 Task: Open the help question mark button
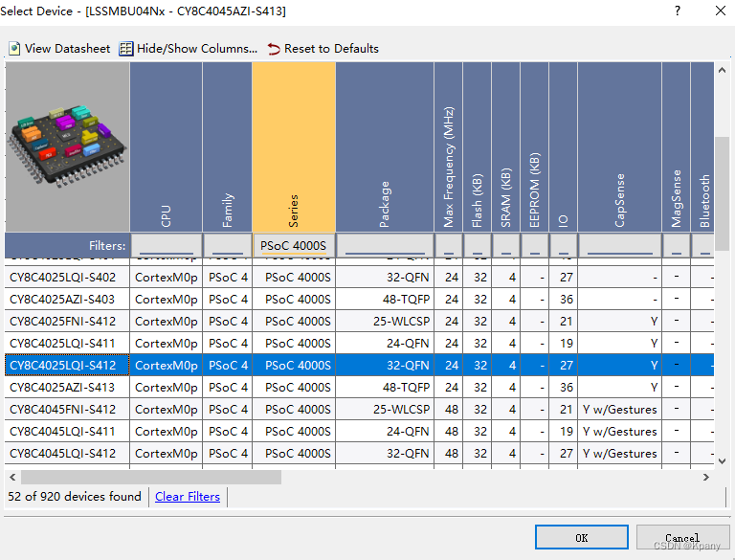pos(678,11)
